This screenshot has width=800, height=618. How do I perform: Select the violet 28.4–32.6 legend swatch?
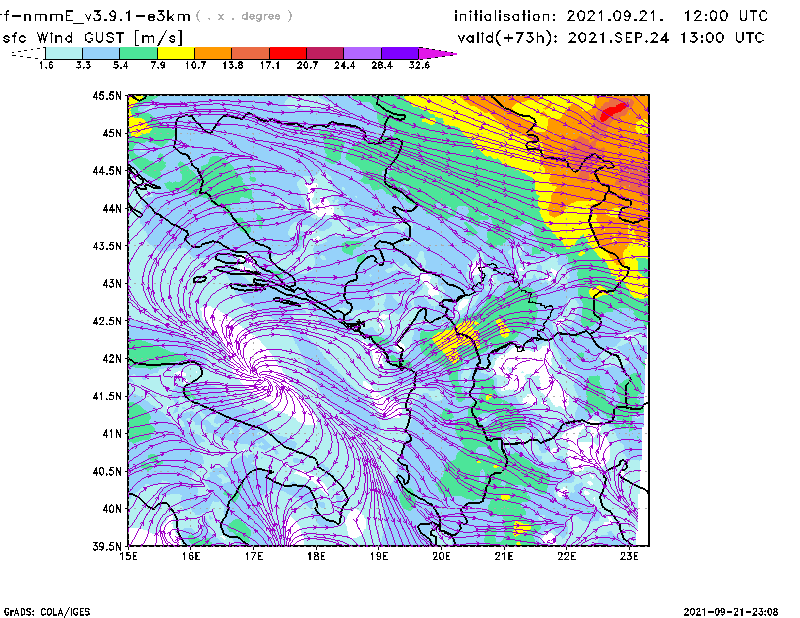pyautogui.click(x=399, y=53)
